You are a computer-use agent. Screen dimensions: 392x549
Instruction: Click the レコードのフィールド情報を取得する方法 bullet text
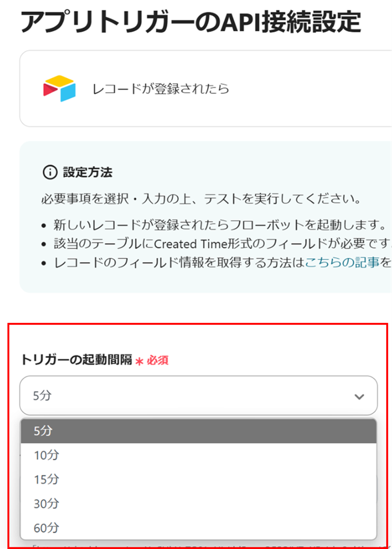click(178, 263)
